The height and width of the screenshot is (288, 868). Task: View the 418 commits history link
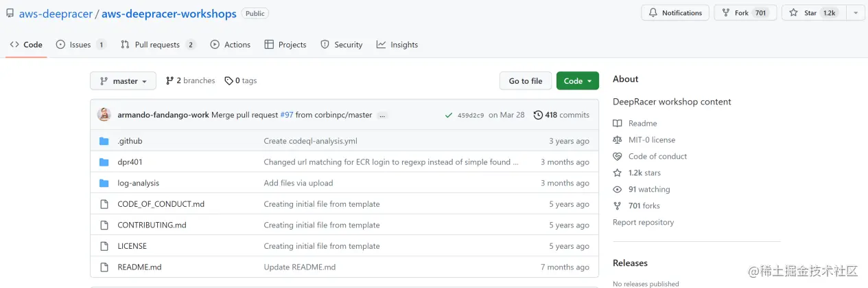tap(562, 115)
